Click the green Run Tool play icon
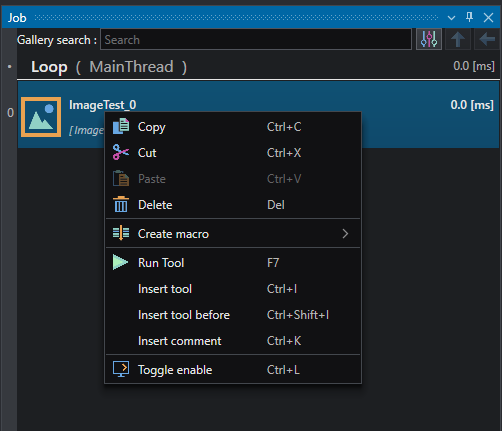Viewport: 502px width, 431px height. pyautogui.click(x=120, y=262)
